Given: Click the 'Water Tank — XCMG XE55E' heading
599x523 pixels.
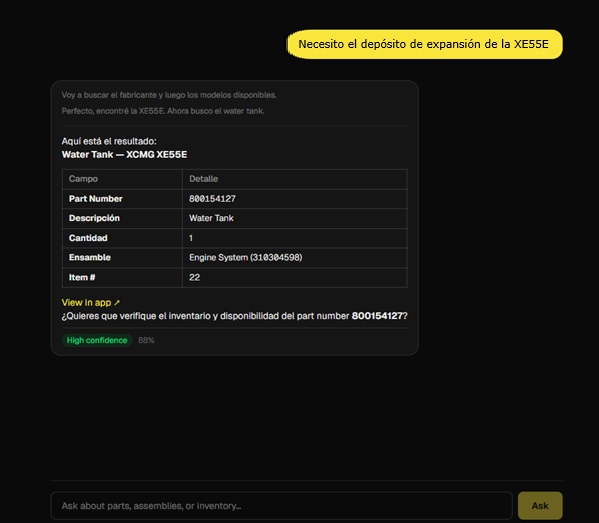Looking at the screenshot, I should click(x=125, y=154).
